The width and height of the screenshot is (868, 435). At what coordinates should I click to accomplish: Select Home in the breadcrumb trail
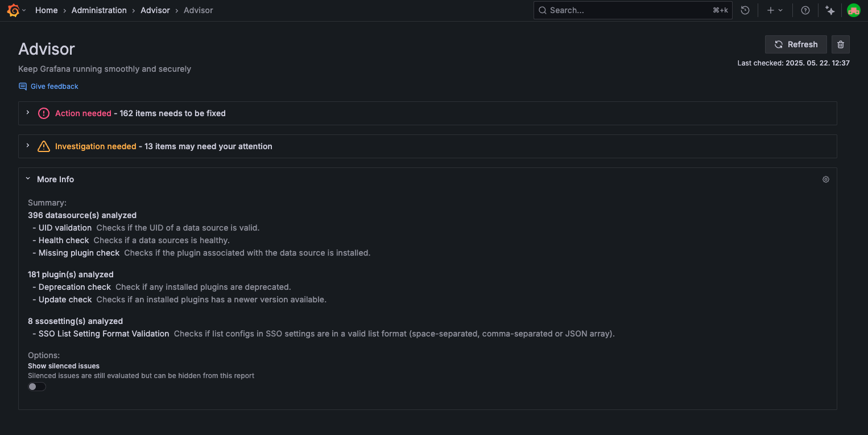click(x=46, y=10)
